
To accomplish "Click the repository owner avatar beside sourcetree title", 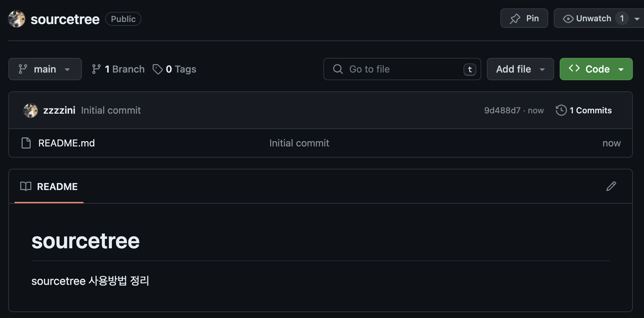I will coord(17,19).
